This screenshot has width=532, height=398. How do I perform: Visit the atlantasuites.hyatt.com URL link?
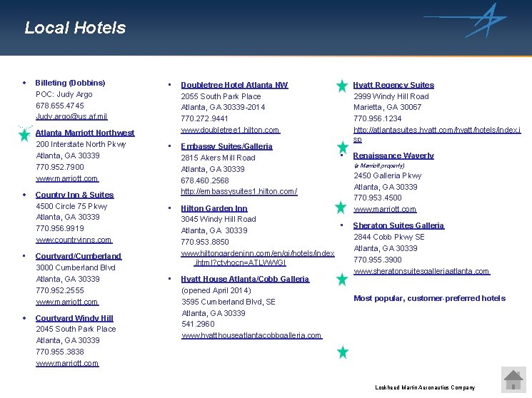tap(437, 135)
